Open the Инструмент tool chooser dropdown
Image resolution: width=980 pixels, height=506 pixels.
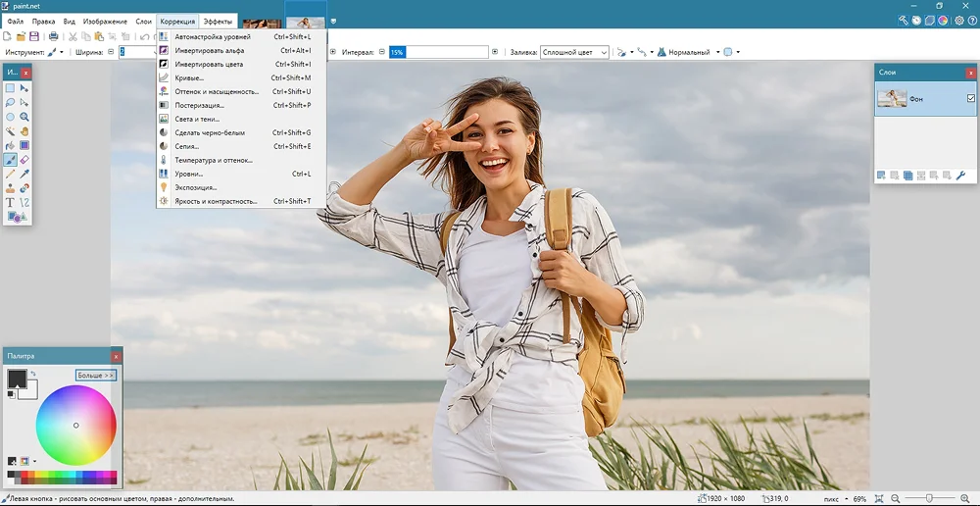(56, 52)
